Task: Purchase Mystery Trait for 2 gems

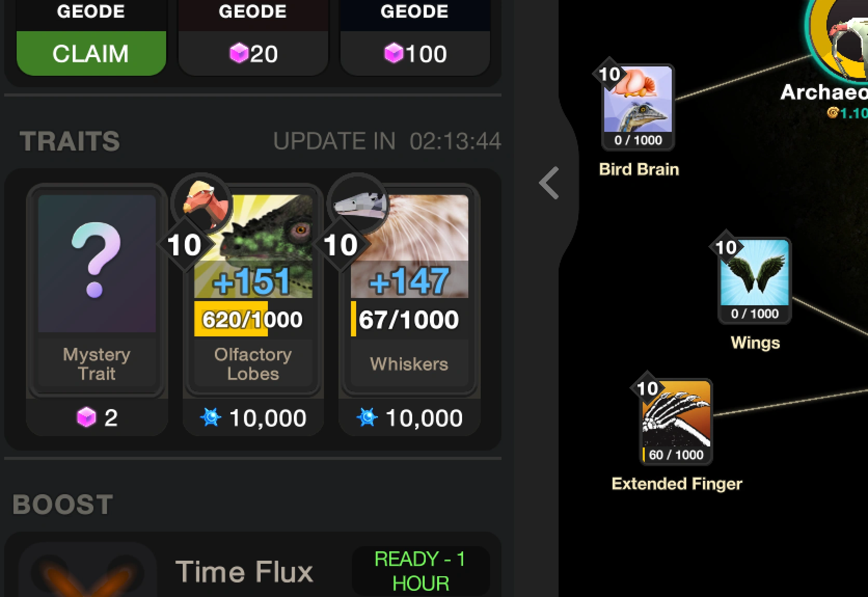Action: pyautogui.click(x=97, y=417)
